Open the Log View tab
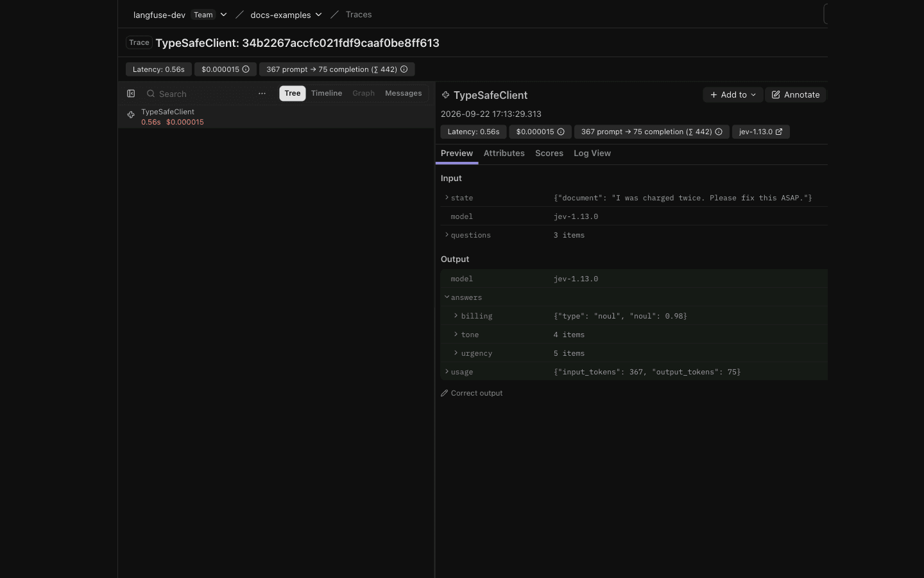The image size is (924, 578). click(592, 153)
